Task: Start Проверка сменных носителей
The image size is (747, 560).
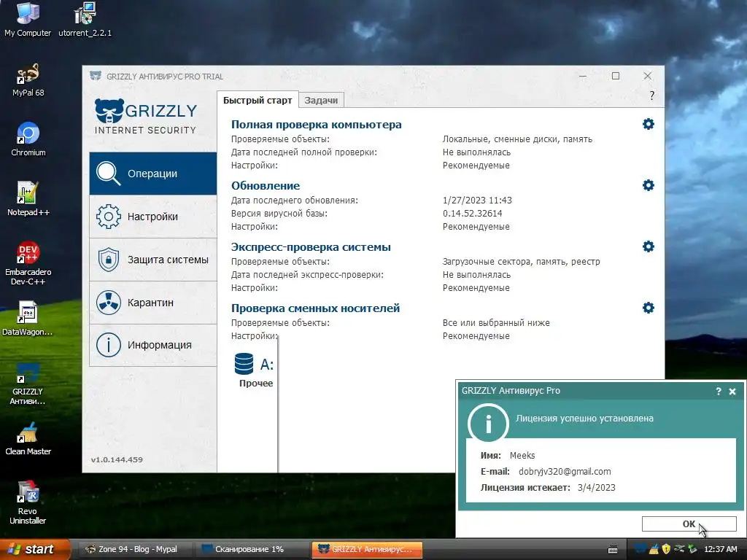Action: [x=315, y=308]
